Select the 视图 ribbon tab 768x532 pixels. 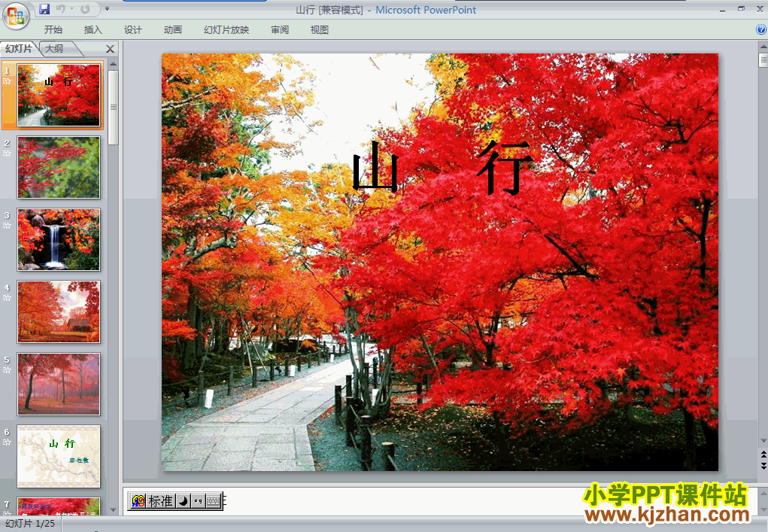tap(320, 30)
